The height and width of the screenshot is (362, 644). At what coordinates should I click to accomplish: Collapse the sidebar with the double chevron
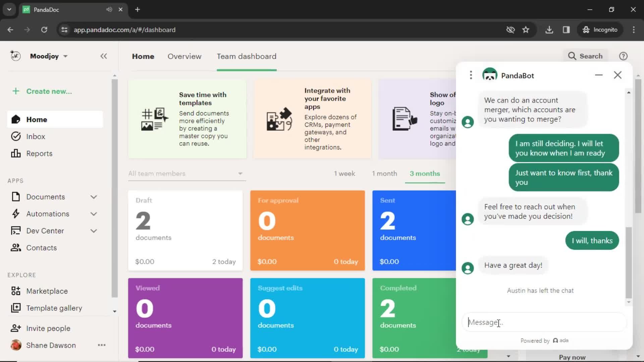(x=104, y=56)
